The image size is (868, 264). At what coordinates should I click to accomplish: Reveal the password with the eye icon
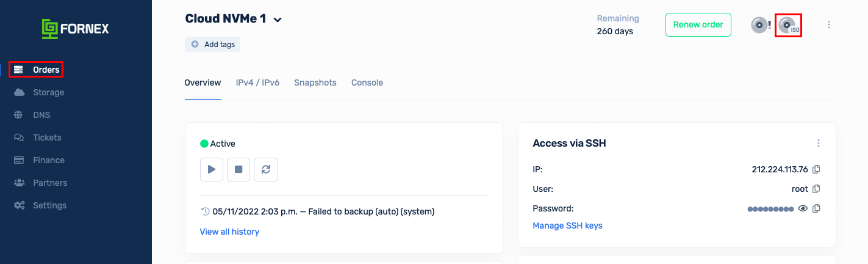(803, 208)
